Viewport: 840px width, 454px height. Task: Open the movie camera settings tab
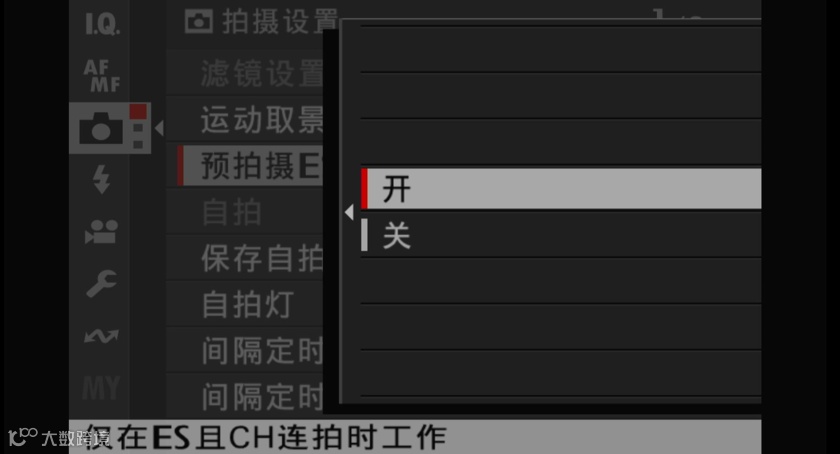pyautogui.click(x=101, y=232)
